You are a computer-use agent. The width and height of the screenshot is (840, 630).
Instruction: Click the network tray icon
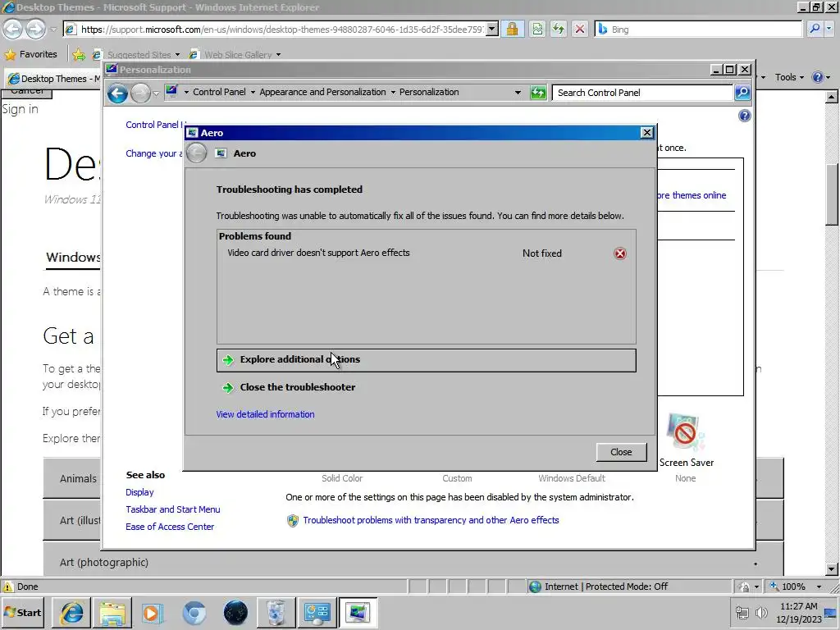(742, 612)
